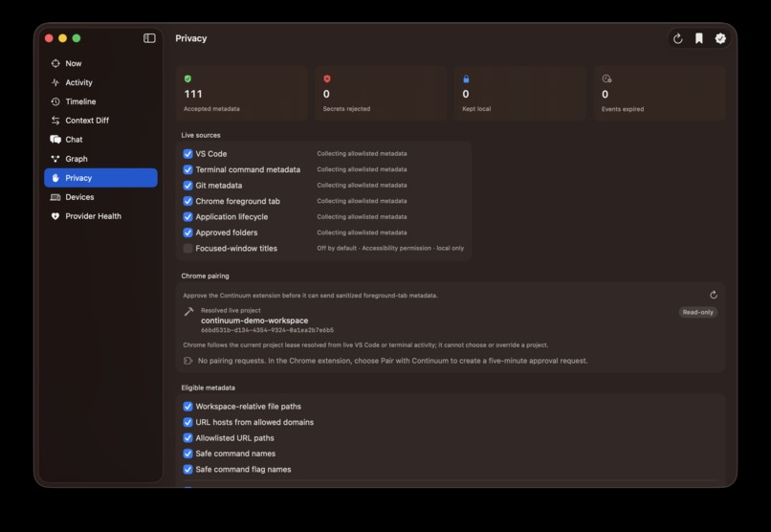Viewport: 771px width, 532px height.
Task: Open Provider Health page
Action: pos(100,216)
